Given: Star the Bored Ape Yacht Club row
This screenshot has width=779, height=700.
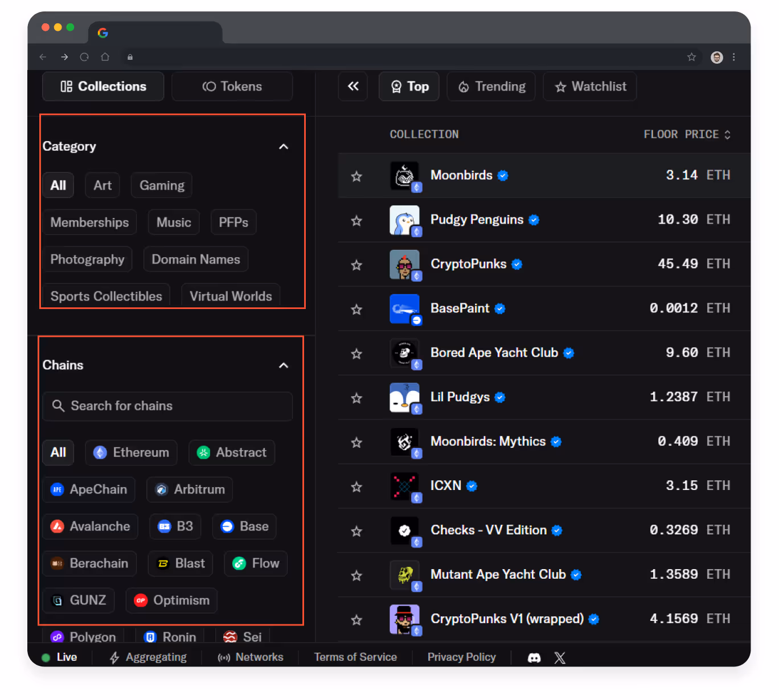Looking at the screenshot, I should 356,354.
